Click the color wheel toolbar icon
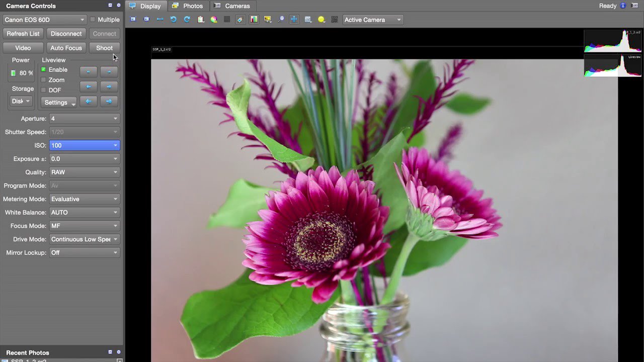644x362 pixels. tap(214, 20)
